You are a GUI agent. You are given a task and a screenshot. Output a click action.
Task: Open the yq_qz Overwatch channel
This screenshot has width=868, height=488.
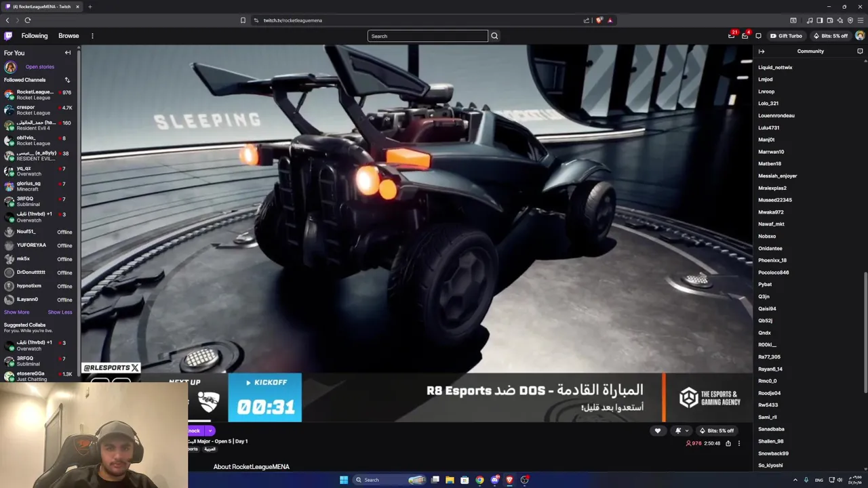(38, 171)
